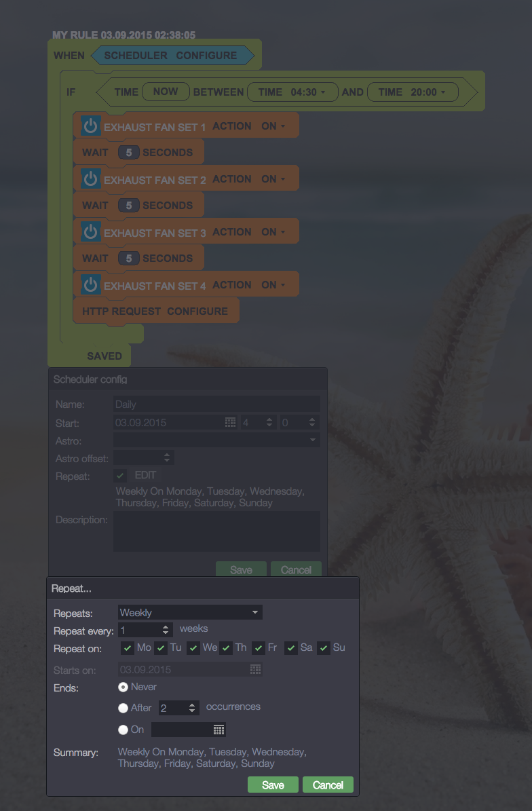Save the Repeat dialog settings

click(x=273, y=785)
